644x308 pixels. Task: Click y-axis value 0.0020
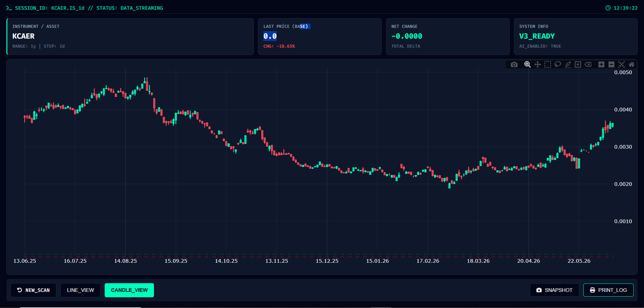pyautogui.click(x=623, y=184)
